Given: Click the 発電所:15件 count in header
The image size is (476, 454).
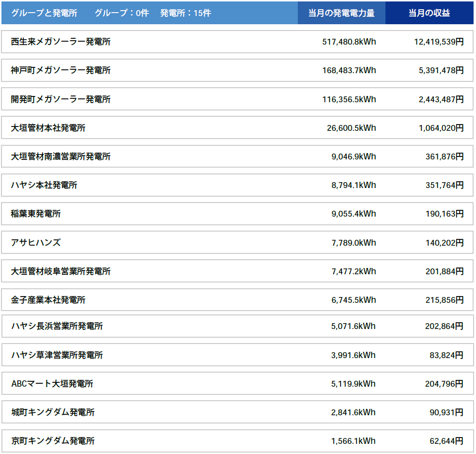Looking at the screenshot, I should coord(185,13).
